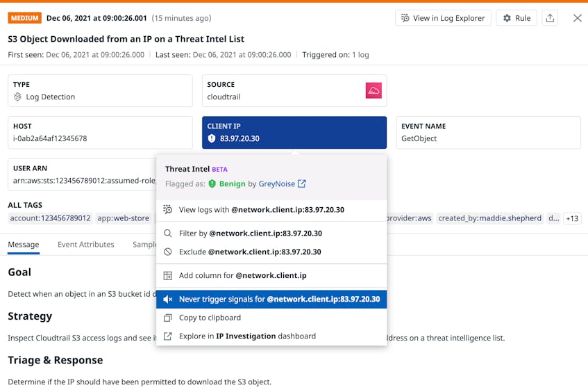
Task: Select Never trigger signals for this IP
Action: coord(271,300)
